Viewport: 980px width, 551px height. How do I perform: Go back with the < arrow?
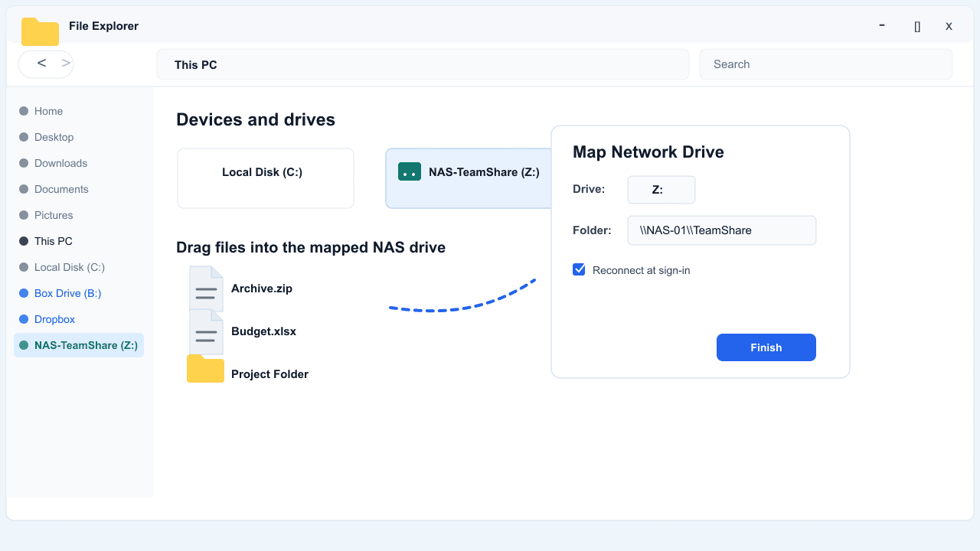click(x=41, y=63)
